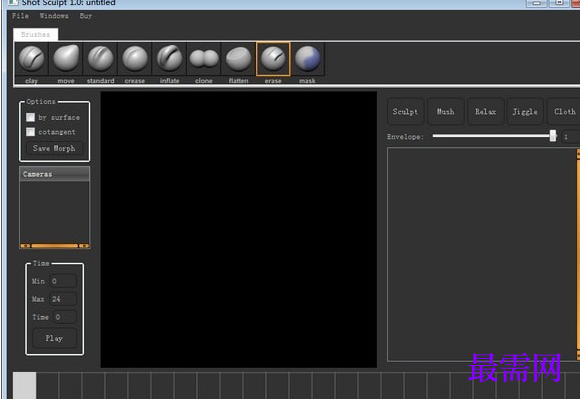Click the Play button in Time panel

[54, 338]
